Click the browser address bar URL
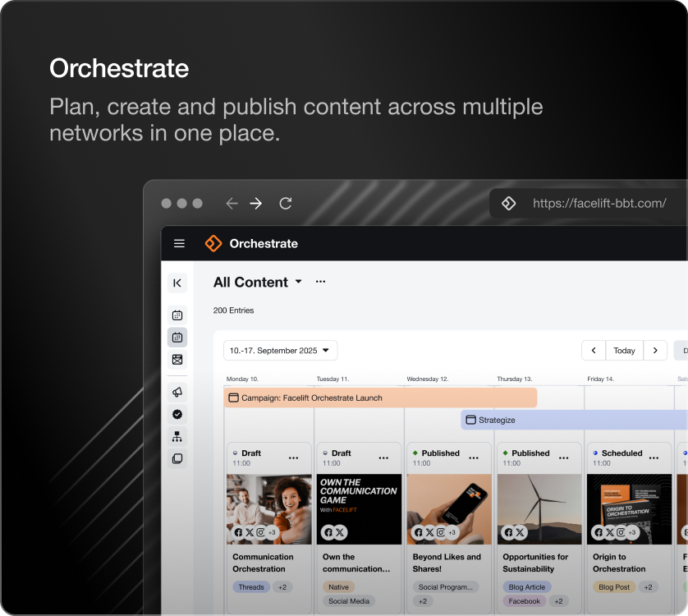Image resolution: width=688 pixels, height=616 pixels. tap(599, 204)
